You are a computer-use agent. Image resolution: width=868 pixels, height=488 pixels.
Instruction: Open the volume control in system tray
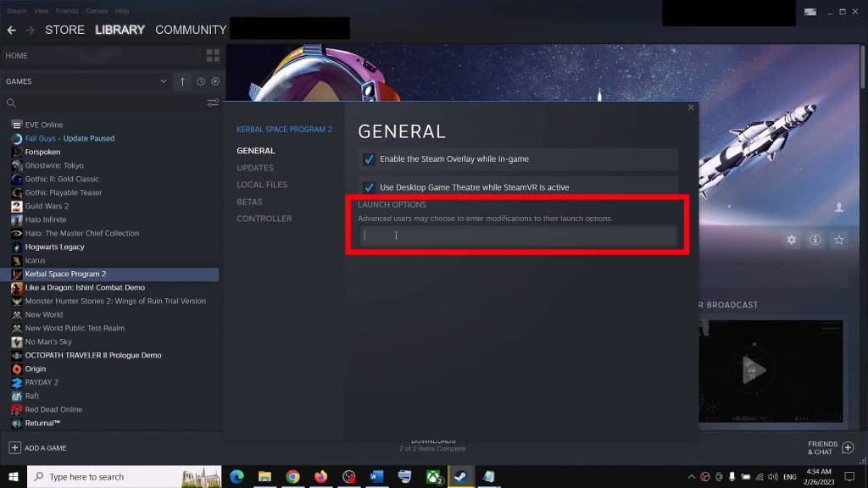pyautogui.click(x=773, y=477)
